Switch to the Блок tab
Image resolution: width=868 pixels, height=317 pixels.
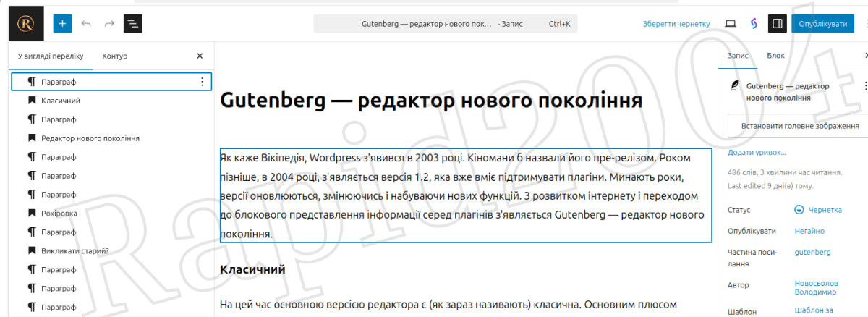click(775, 56)
